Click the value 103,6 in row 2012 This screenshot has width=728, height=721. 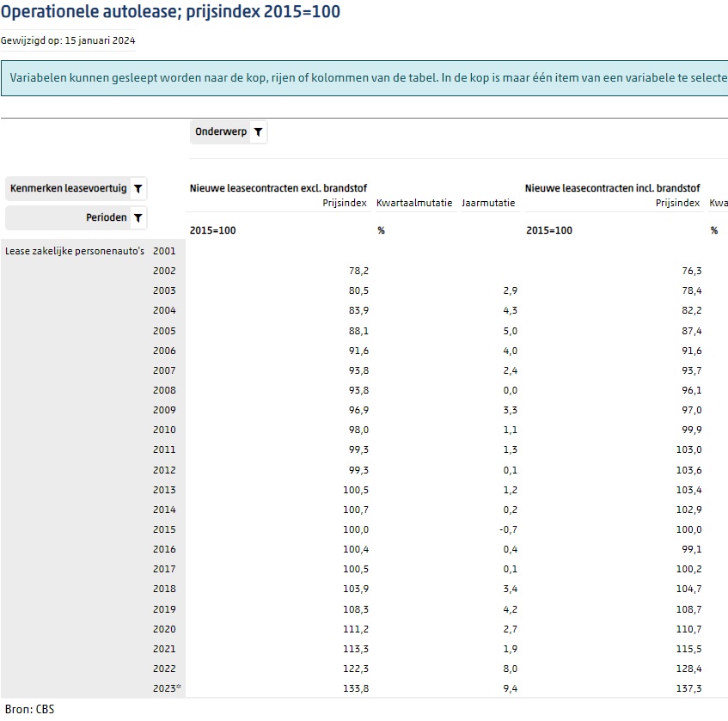click(x=688, y=470)
